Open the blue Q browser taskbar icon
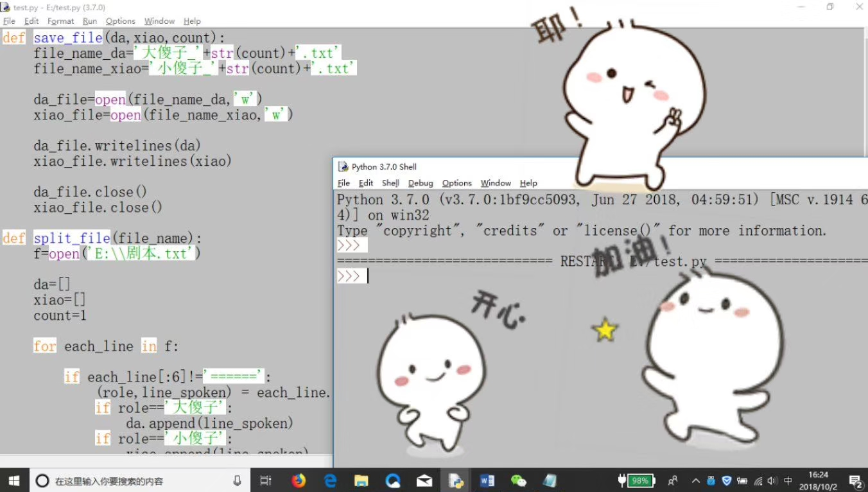This screenshot has width=868, height=492. pos(393,480)
